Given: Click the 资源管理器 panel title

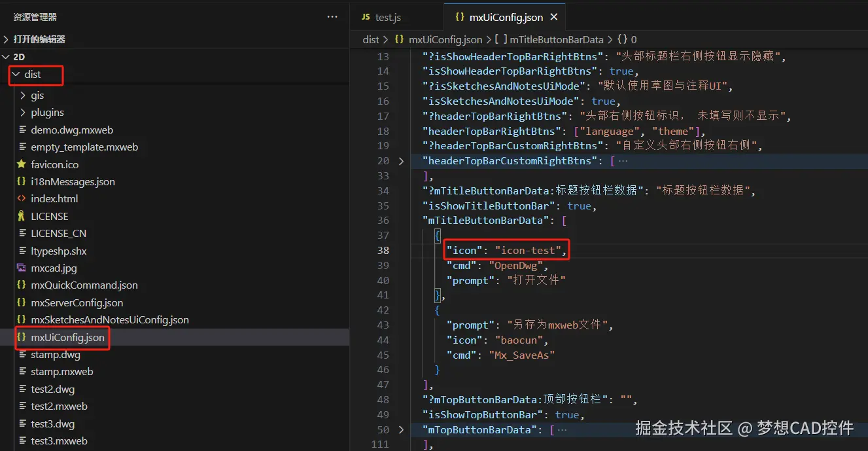Looking at the screenshot, I should tap(35, 17).
